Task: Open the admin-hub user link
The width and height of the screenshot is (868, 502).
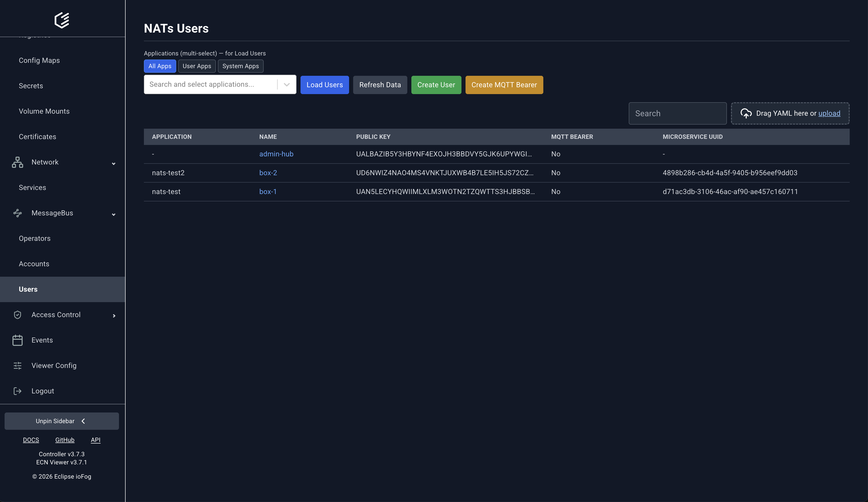Action: [x=276, y=154]
